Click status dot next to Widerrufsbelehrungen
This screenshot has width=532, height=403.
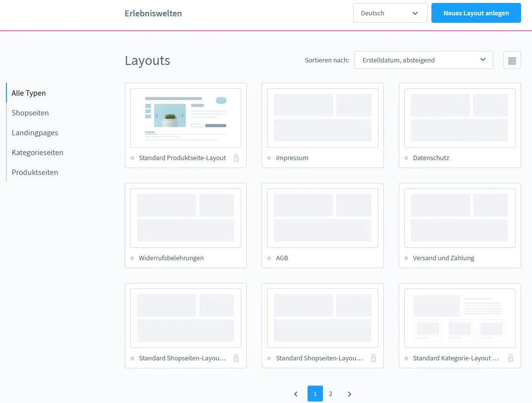132,258
